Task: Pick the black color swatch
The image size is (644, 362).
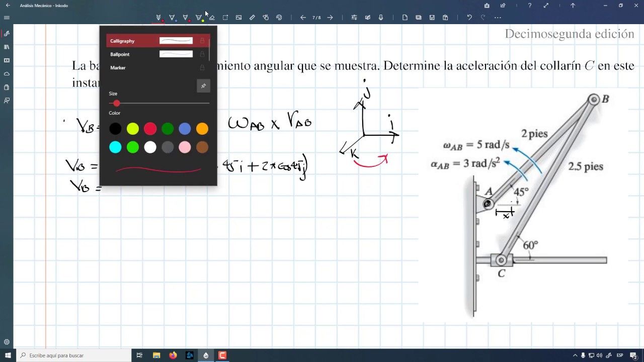Action: click(x=115, y=129)
